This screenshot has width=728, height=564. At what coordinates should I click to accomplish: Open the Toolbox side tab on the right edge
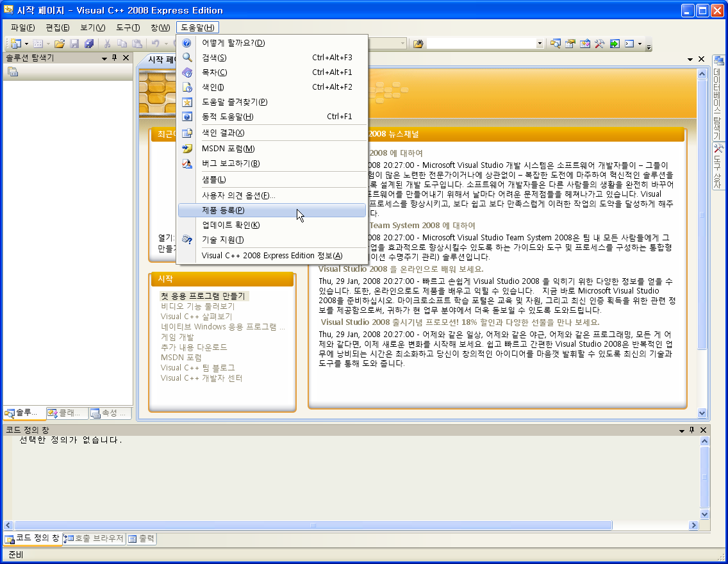718,166
